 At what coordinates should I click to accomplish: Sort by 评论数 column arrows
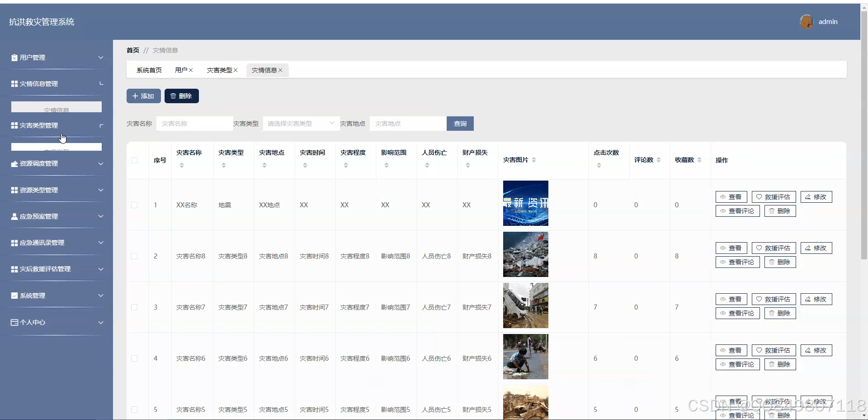point(659,160)
